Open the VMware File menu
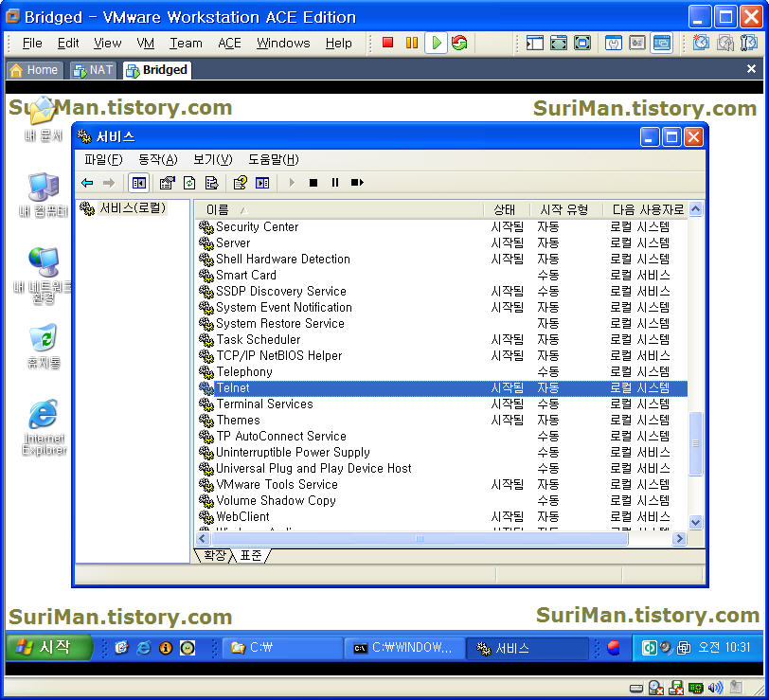Image resolution: width=769 pixels, height=700 pixels. (32, 44)
